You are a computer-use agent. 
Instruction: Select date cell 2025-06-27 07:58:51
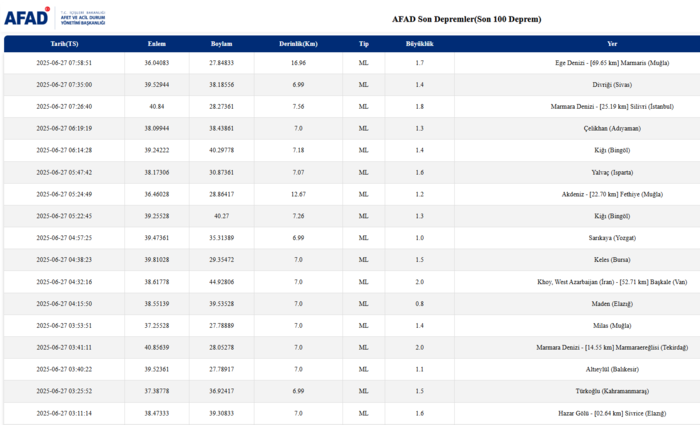pyautogui.click(x=64, y=63)
